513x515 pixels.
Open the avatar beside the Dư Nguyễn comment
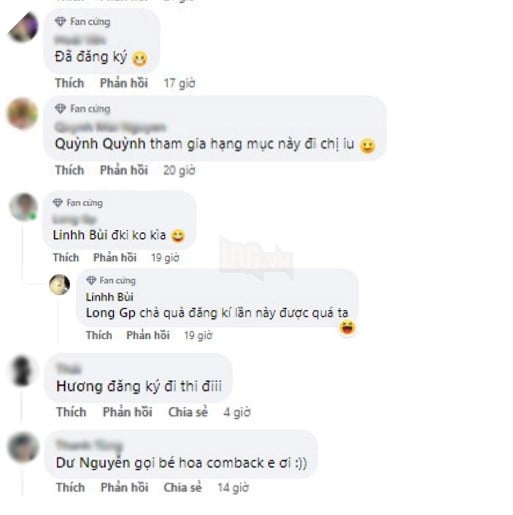pos(23,447)
